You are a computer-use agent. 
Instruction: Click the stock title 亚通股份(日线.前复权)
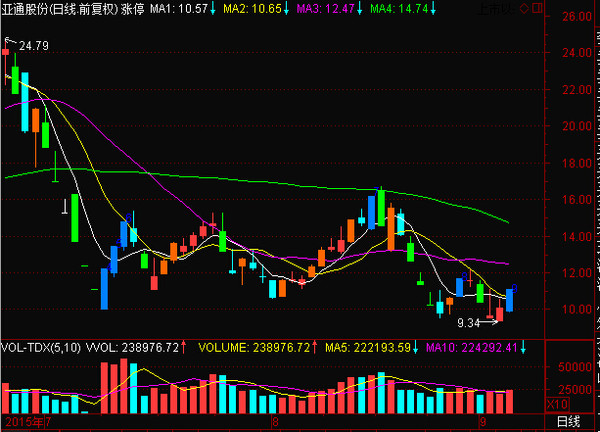tap(60, 9)
